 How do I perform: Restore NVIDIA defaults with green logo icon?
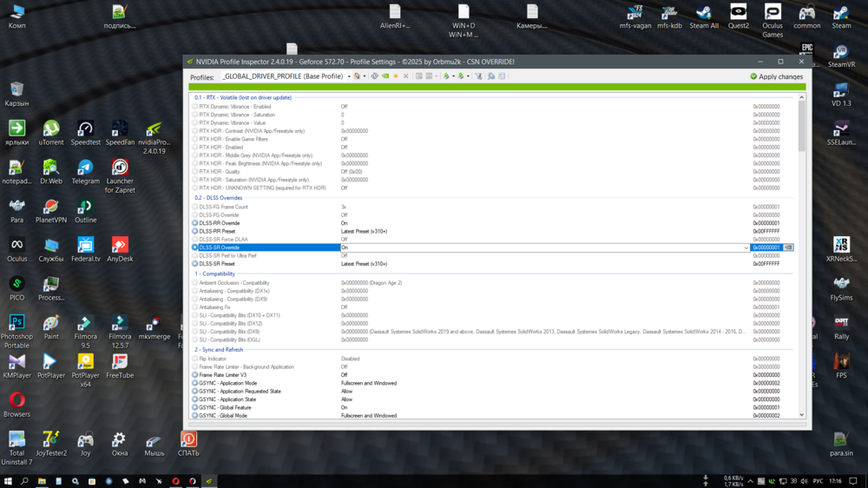click(385, 76)
